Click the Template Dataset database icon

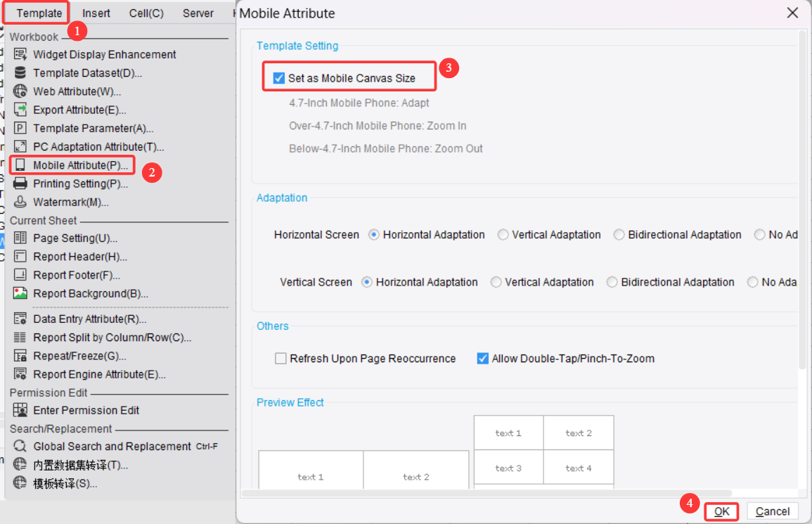pos(20,72)
